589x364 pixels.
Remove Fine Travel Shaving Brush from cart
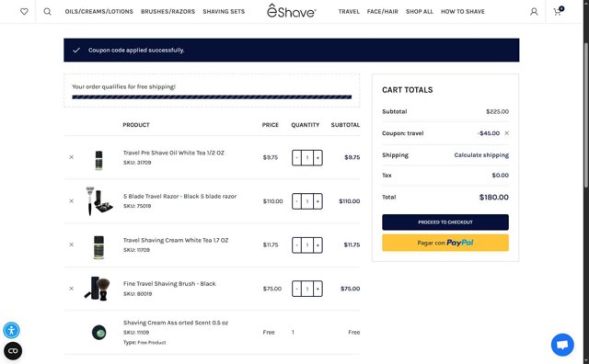tap(72, 289)
